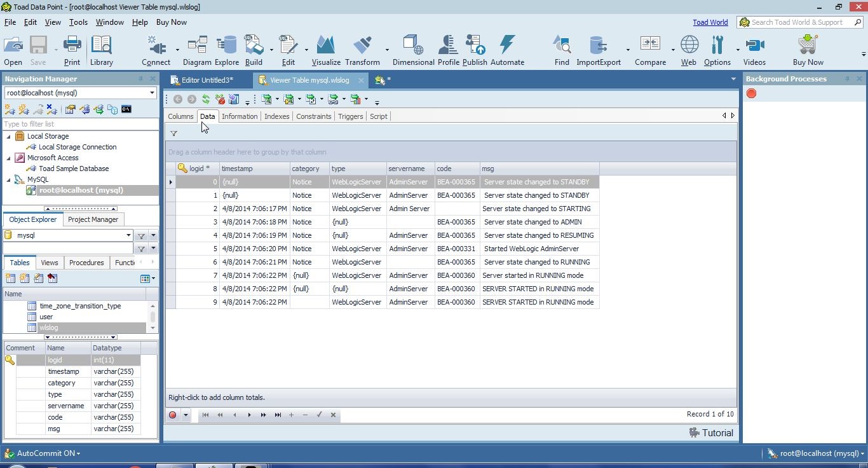868x468 pixels.
Task: Launch the Profile tool
Action: point(448,51)
